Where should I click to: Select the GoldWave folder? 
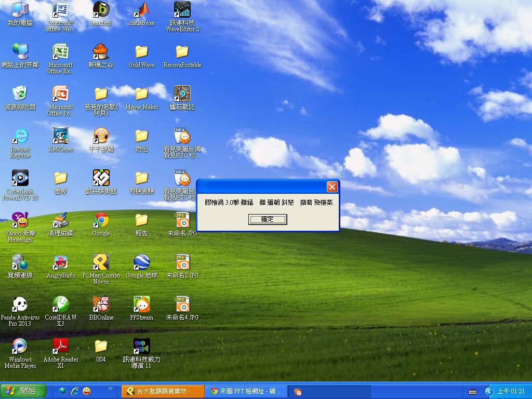coord(141,52)
